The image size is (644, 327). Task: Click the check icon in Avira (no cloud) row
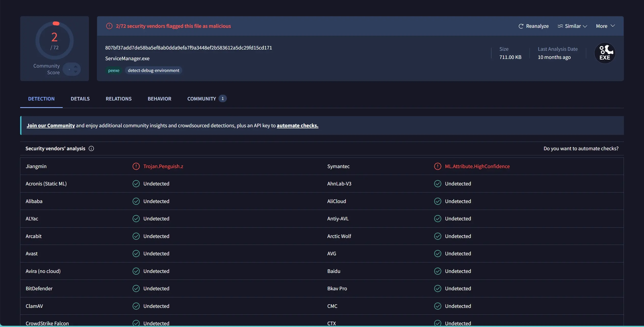point(136,271)
